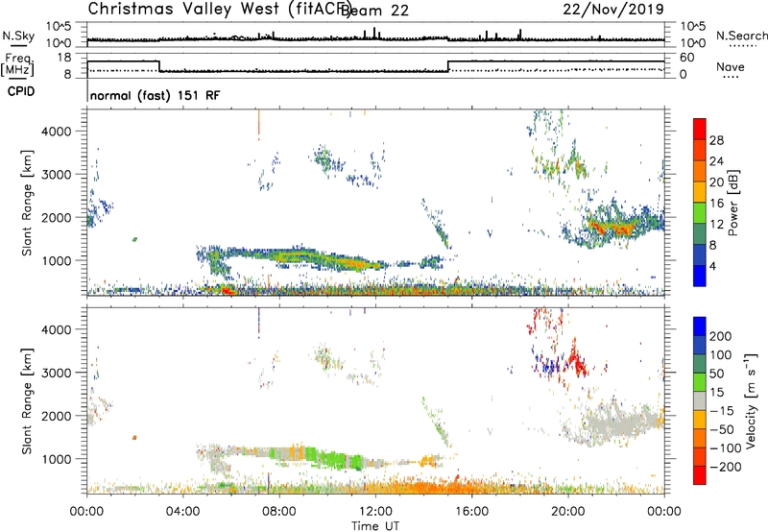Select the CPID label
768x532 pixels.
pos(21,91)
